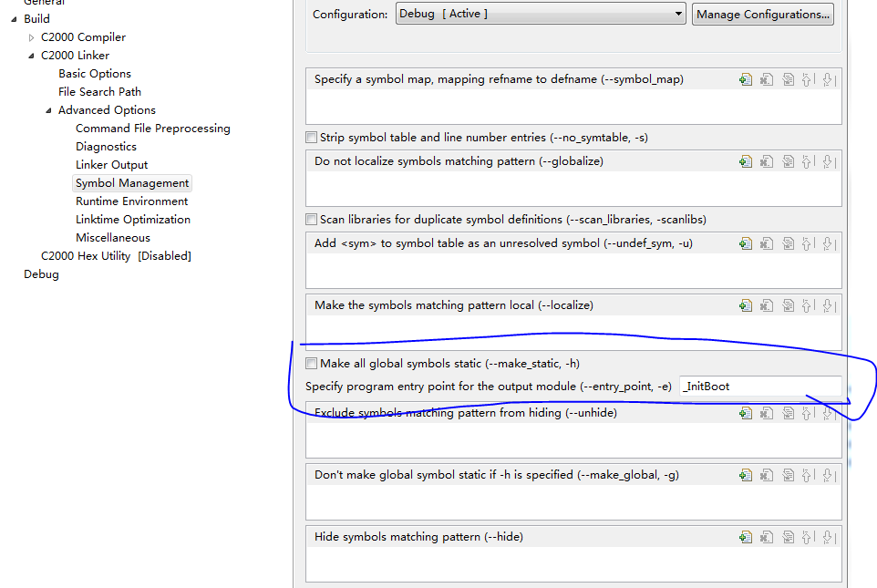The height and width of the screenshot is (588, 877).
Task: Click the entry point field containing _InitBoot
Action: click(x=759, y=387)
